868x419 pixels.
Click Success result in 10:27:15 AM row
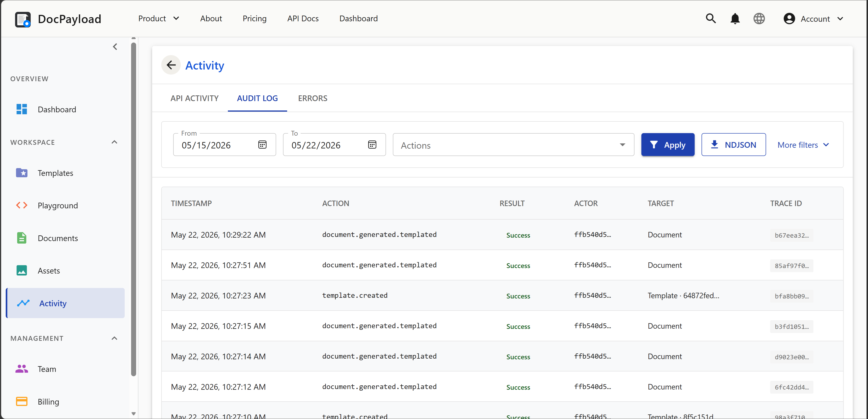click(x=518, y=326)
